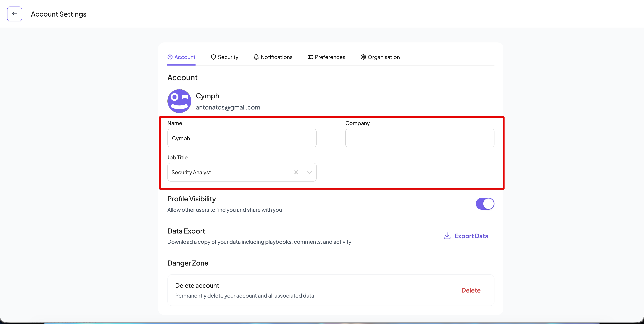Viewport: 644px width, 324px height.
Task: Focus the empty Company field
Action: coord(420,138)
